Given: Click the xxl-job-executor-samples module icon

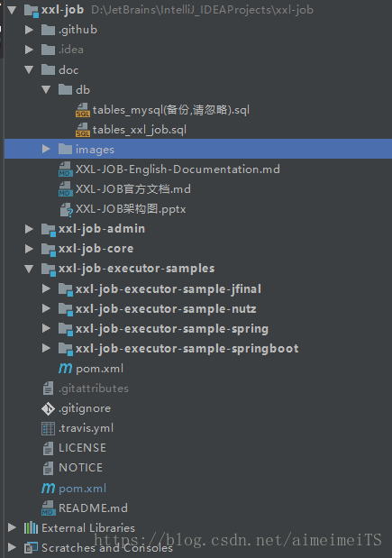Looking at the screenshot, I should pyautogui.click(x=49, y=270).
